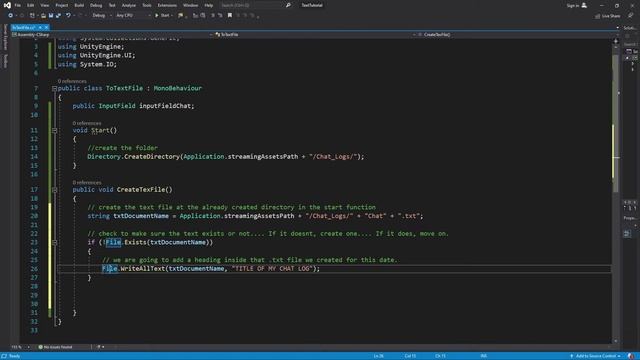Open the Assembly-CSharp project dropdown
640x360 pixels.
(112, 35)
